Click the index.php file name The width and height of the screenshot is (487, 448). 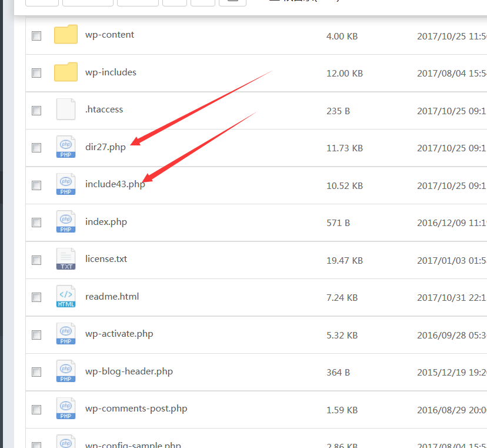click(106, 222)
